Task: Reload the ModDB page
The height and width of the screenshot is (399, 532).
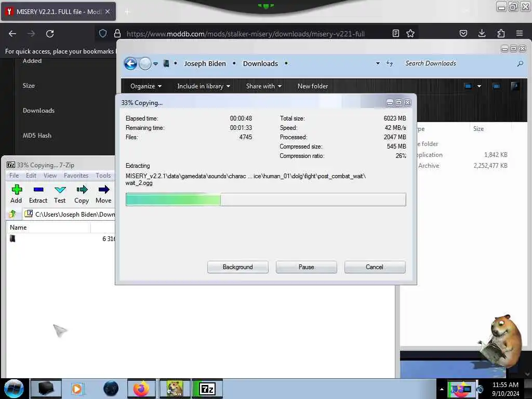Action: [x=50, y=34]
